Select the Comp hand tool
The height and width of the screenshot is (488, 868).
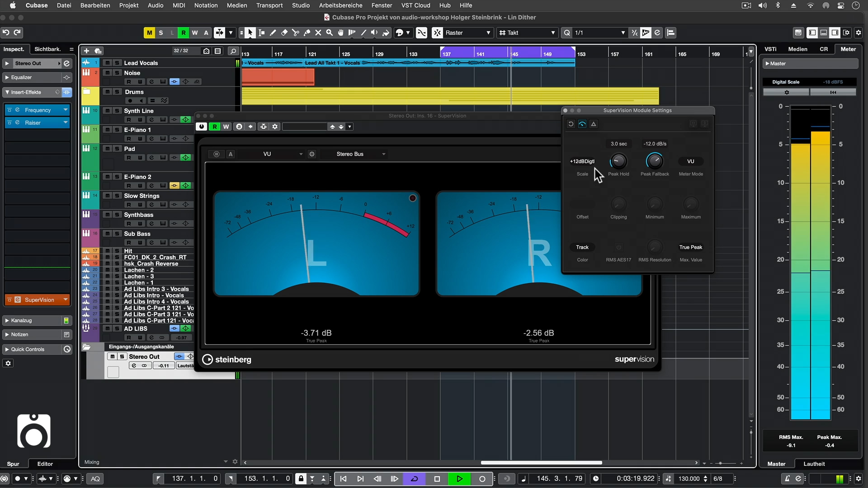(x=341, y=33)
